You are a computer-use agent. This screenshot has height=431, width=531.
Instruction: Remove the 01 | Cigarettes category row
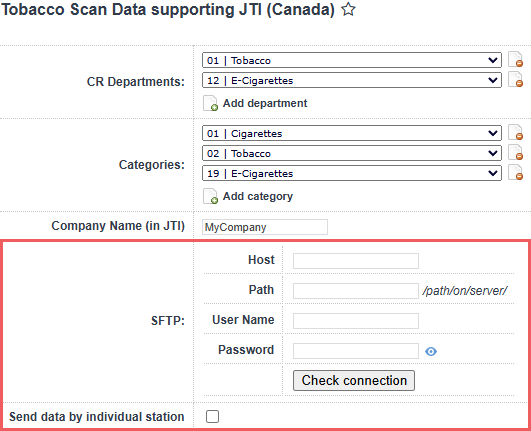point(515,132)
